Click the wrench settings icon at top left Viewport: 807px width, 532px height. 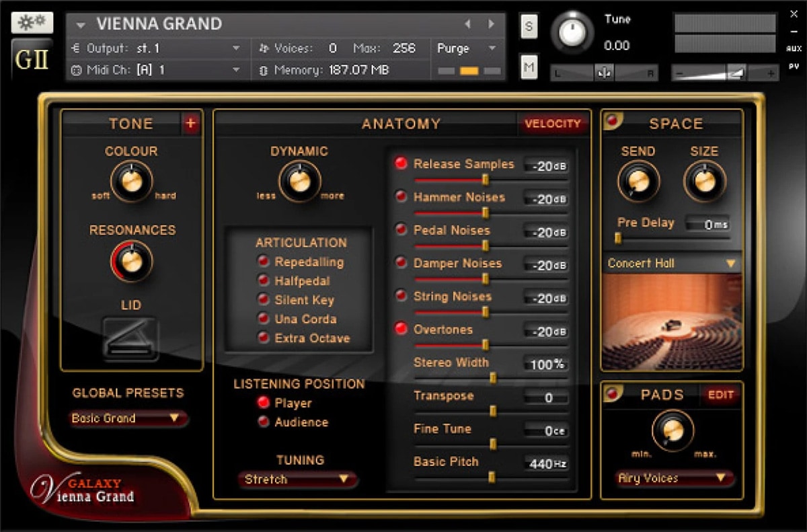point(32,22)
